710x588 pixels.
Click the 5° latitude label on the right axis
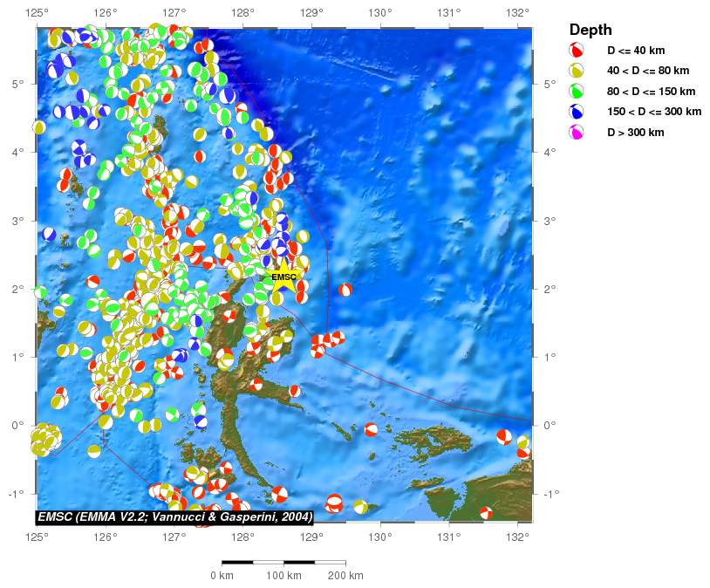[x=549, y=84]
